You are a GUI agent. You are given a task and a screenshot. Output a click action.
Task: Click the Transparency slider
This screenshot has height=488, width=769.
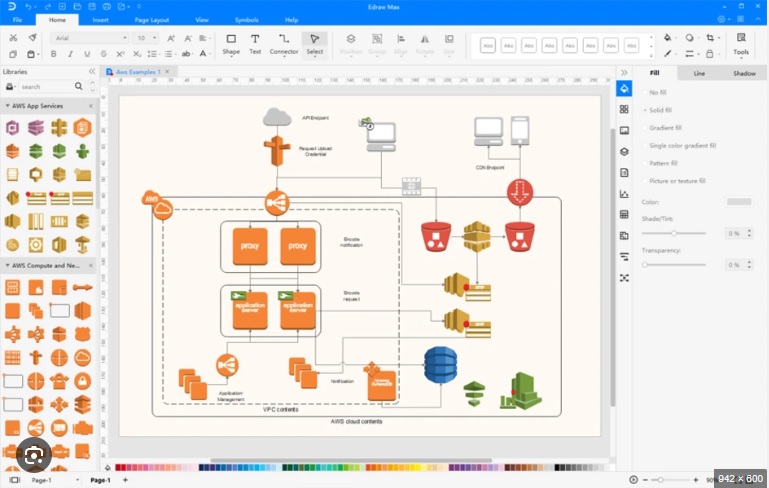(x=674, y=265)
